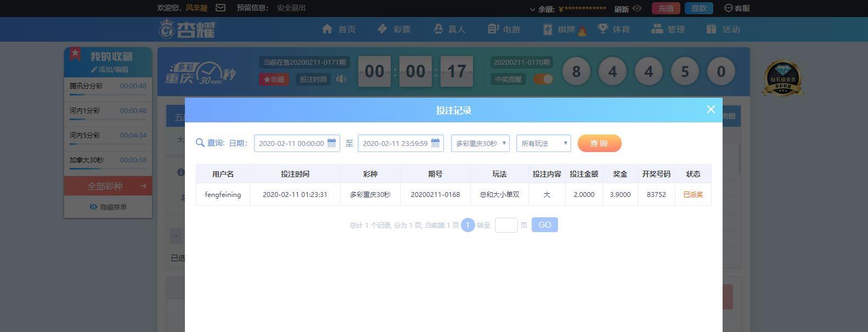Open the 体育 sports menu
The image size is (868, 332).
(x=613, y=29)
